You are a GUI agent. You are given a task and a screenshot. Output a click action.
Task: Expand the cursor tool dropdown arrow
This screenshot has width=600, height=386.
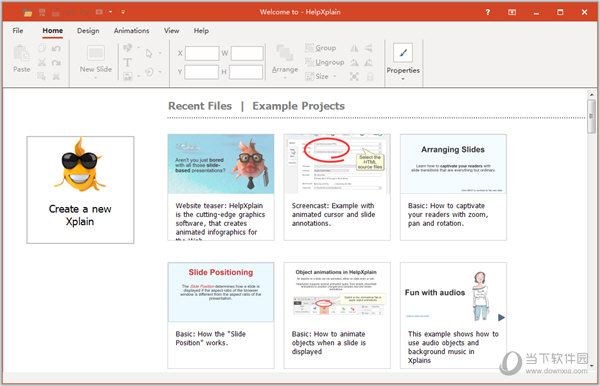pos(160,54)
